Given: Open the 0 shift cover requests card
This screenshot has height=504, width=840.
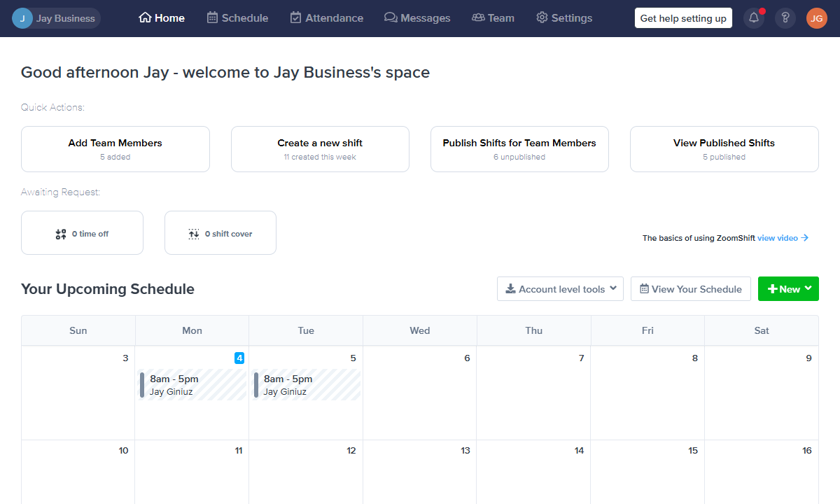Looking at the screenshot, I should click(220, 233).
